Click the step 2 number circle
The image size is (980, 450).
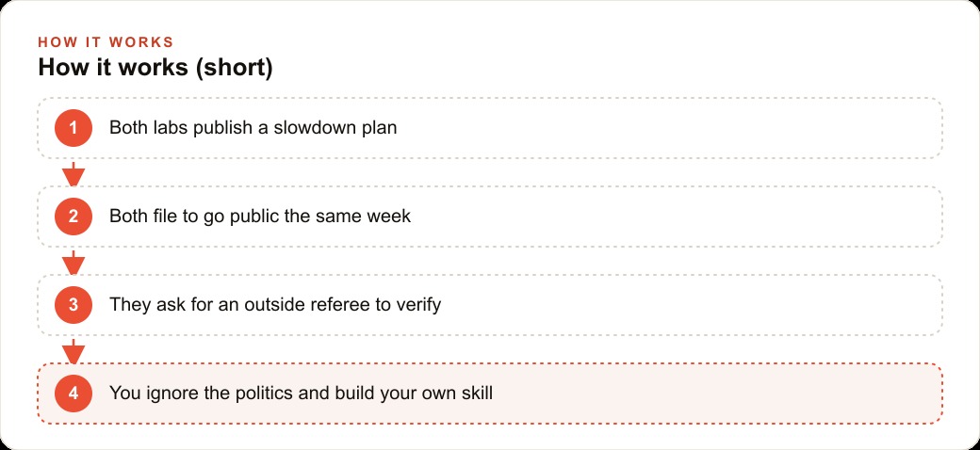[x=73, y=217]
